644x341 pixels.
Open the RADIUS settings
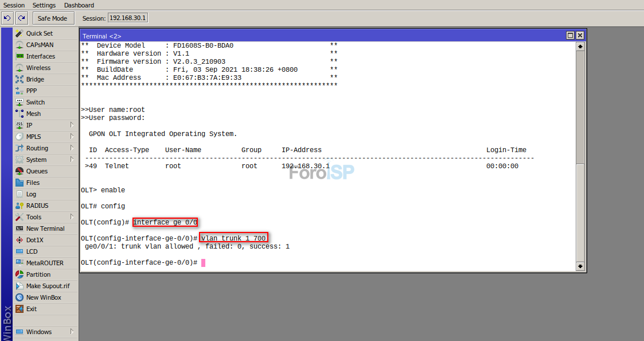click(40, 206)
